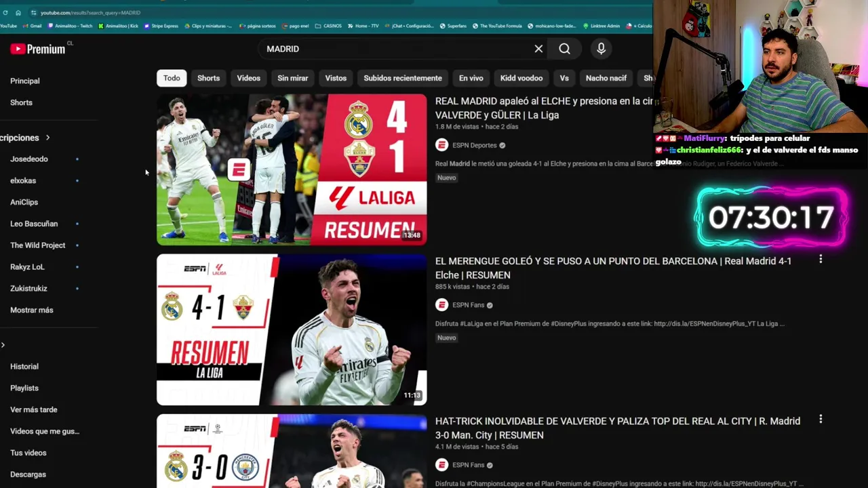
Task: Open the Clips y miniaturas bookmark
Action: coord(208,26)
